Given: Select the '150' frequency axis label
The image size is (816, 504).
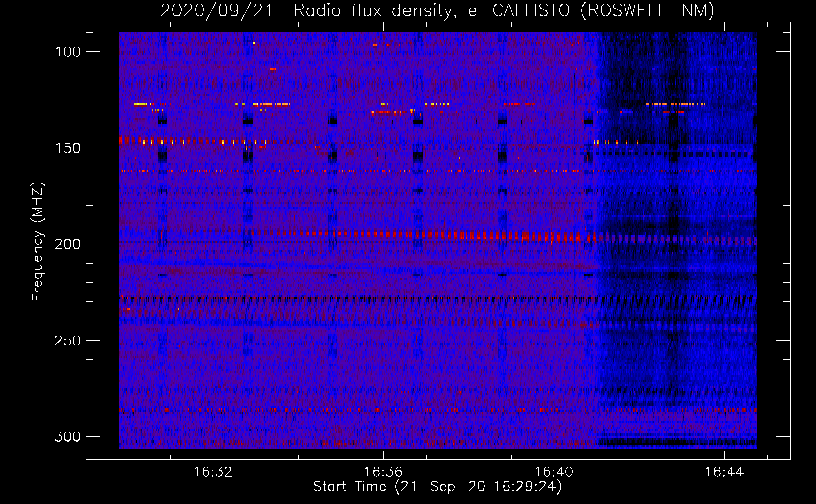Looking at the screenshot, I should pos(68,148).
